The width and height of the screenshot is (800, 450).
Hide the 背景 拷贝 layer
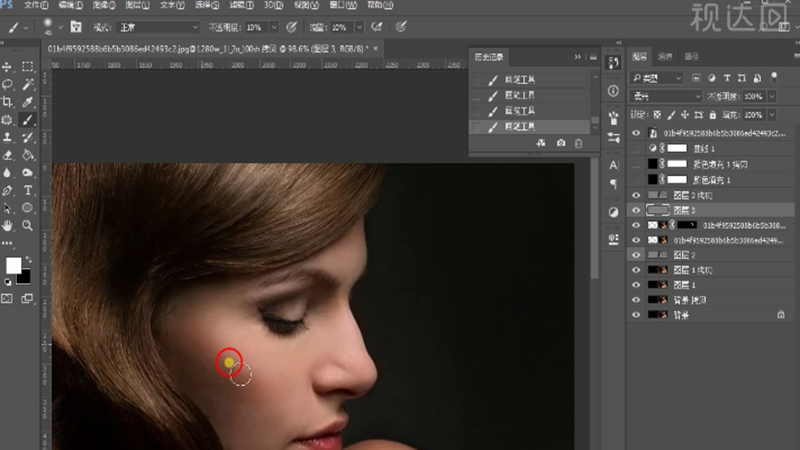click(x=636, y=300)
